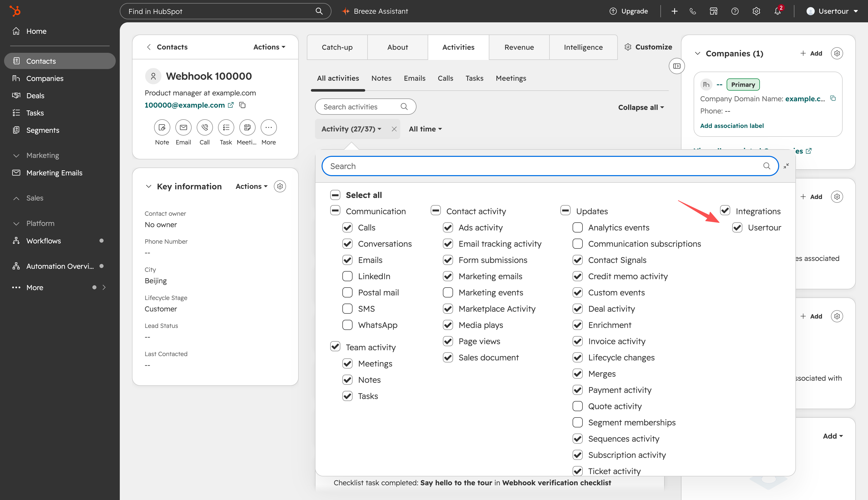The height and width of the screenshot is (500, 868).
Task: Click the plus create icon in top bar
Action: tap(674, 11)
